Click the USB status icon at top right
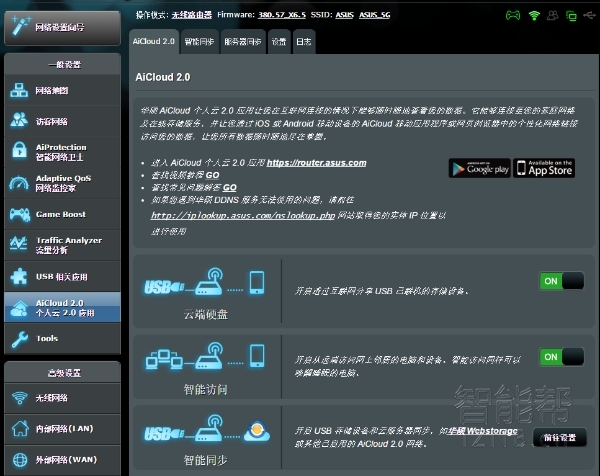The image size is (600, 476). point(589,15)
